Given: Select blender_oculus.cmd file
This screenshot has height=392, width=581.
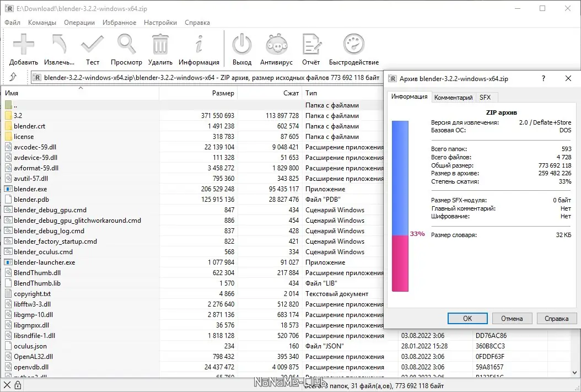Looking at the screenshot, I should click(44, 252).
